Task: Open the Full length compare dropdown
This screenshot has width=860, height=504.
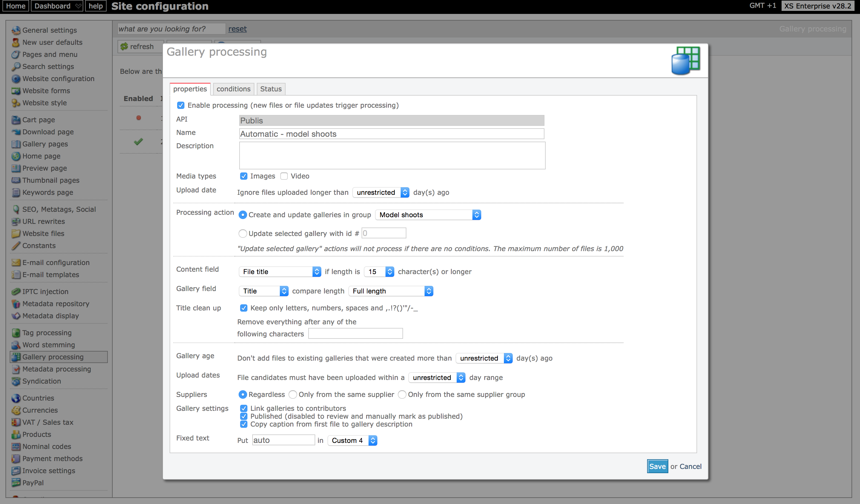Action: [x=391, y=291]
